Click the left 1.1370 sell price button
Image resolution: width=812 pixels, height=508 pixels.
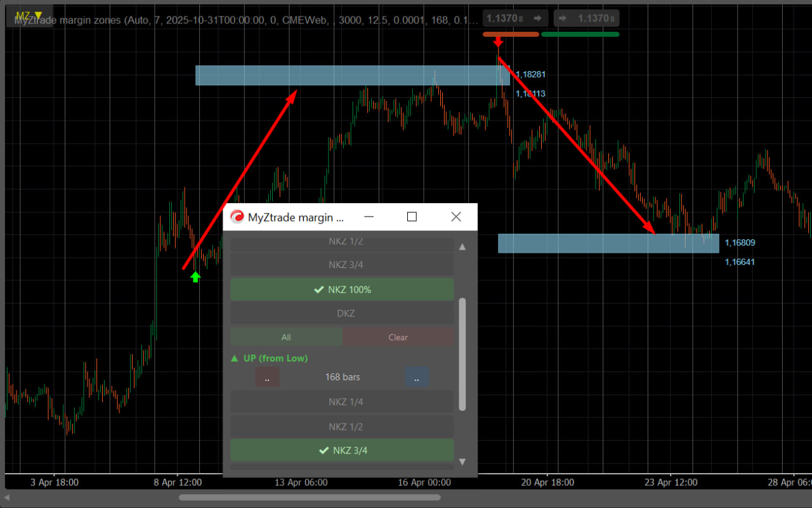click(515, 18)
